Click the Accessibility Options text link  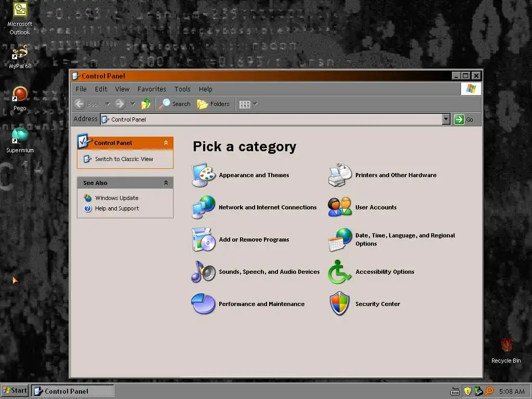[x=385, y=272]
